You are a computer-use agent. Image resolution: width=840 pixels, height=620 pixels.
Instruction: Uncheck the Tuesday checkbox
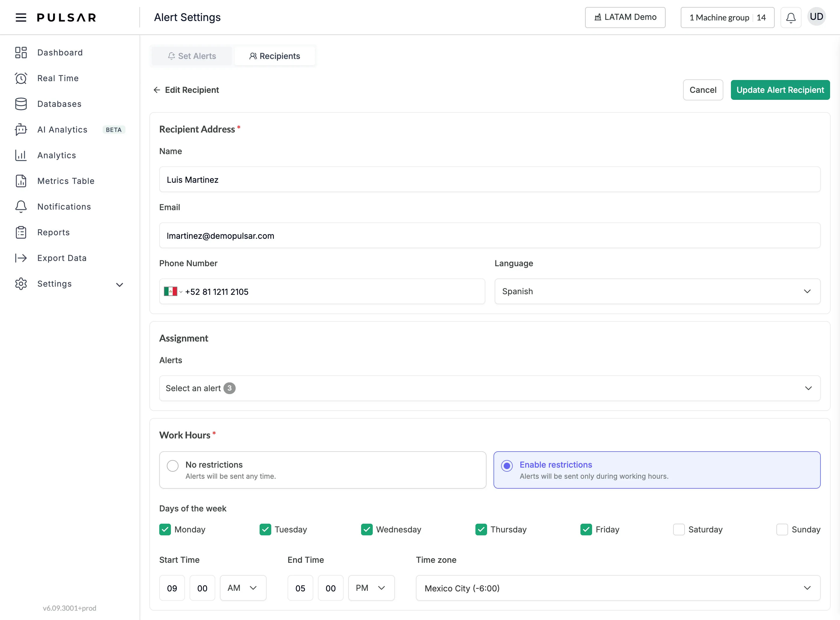coord(265,530)
